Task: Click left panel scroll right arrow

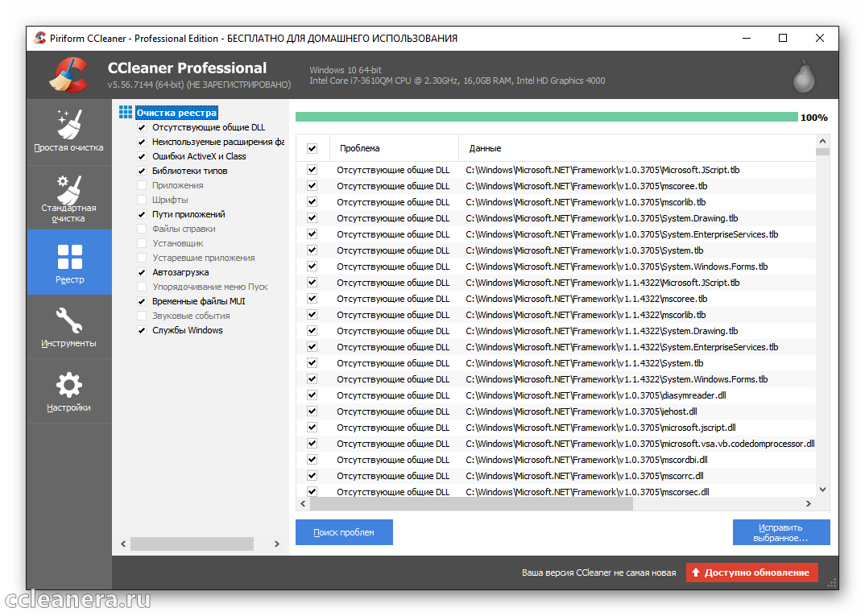Action: [277, 544]
